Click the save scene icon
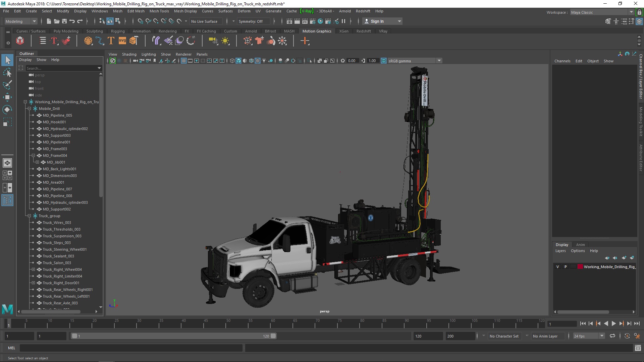The height and width of the screenshot is (362, 644). coord(64,21)
